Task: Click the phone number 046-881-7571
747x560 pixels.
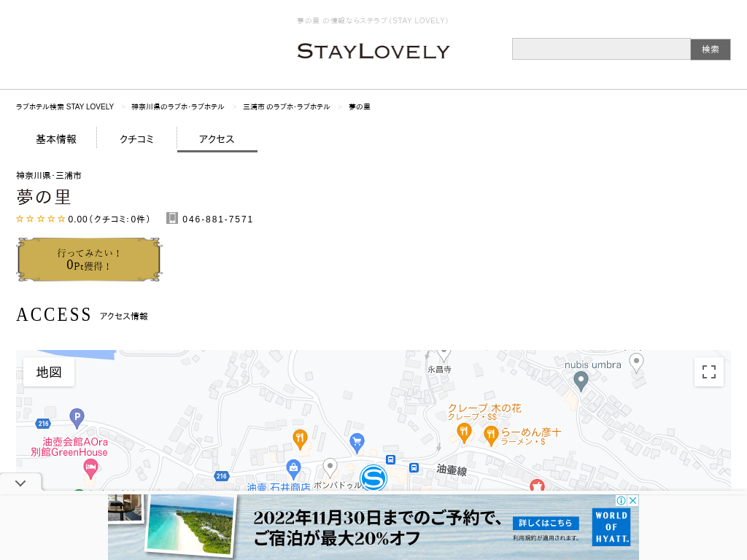Action: [217, 219]
